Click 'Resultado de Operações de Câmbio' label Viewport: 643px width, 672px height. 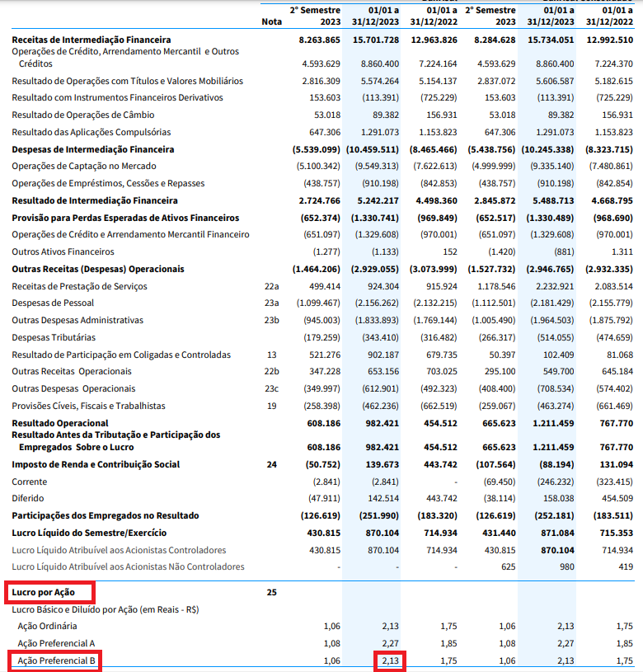point(83,115)
